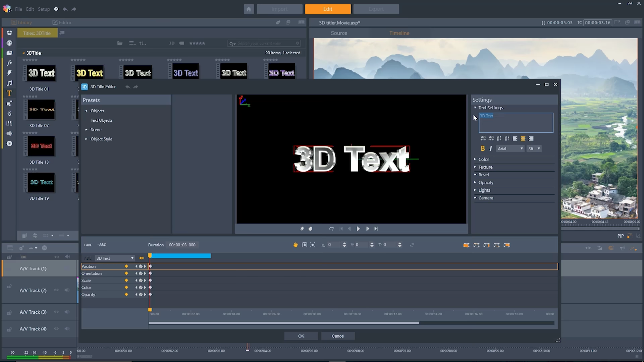Click the Bold text formatting icon
This screenshot has width=644, height=362.
[483, 148]
